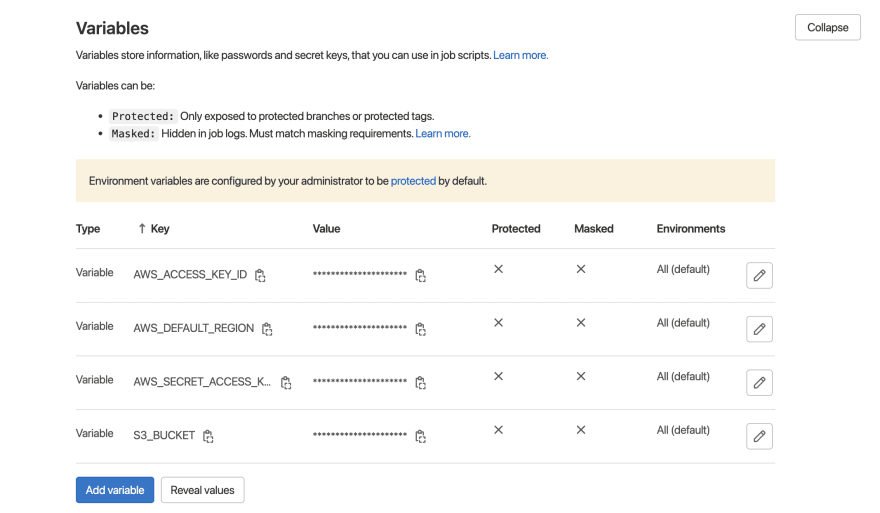Click All (default) environment for AWS_ACCESS_KEY_ID
The image size is (880, 513).
pyautogui.click(x=683, y=269)
